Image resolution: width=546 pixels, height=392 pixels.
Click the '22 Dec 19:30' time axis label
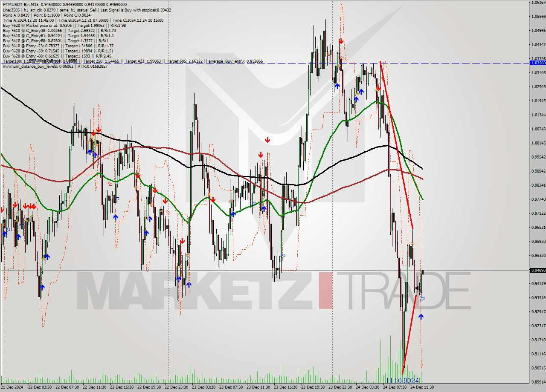149,387
